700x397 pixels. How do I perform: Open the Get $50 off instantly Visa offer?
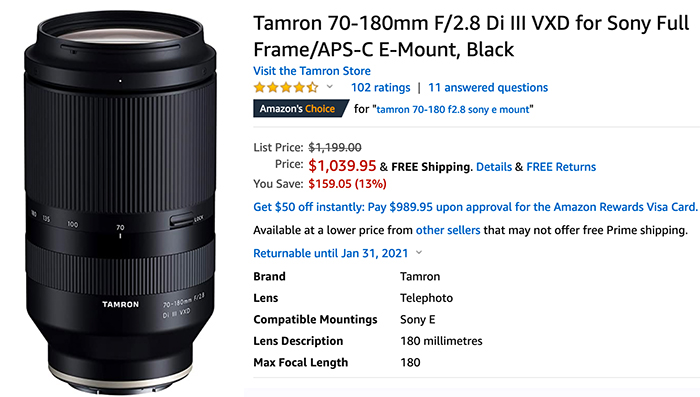(475, 207)
